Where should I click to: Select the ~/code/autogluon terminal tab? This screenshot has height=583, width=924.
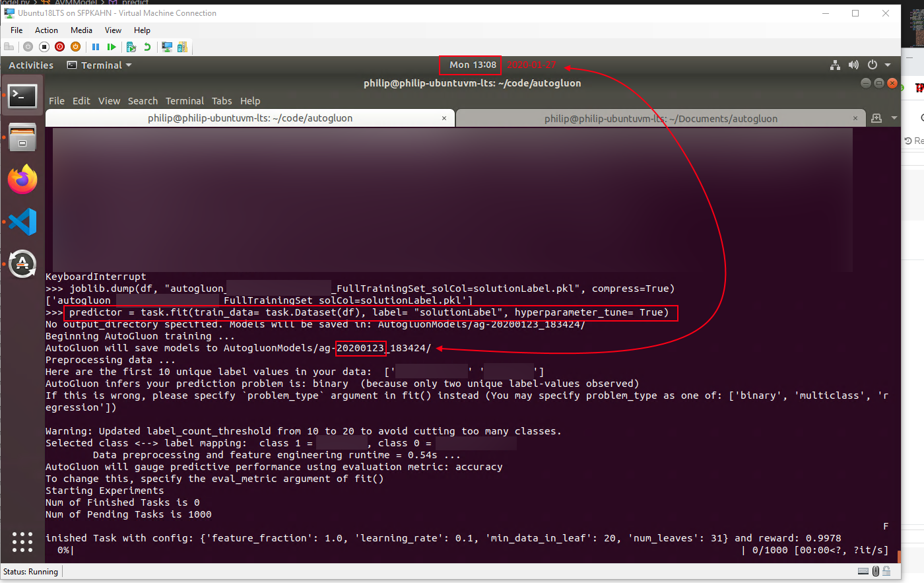(250, 118)
